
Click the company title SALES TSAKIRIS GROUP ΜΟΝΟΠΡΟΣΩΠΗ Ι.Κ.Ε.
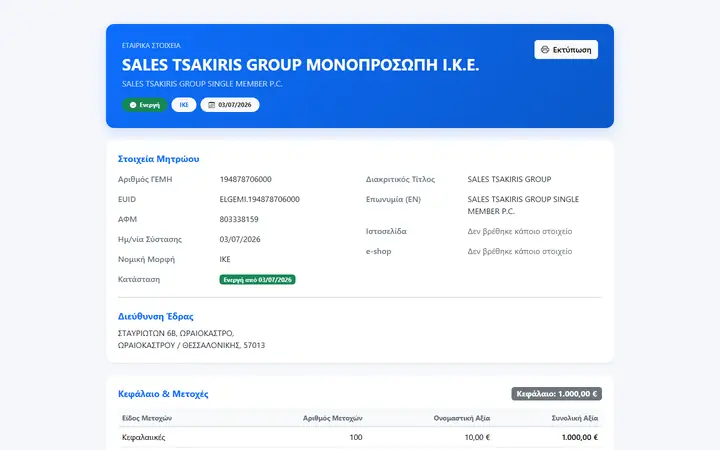coord(300,65)
